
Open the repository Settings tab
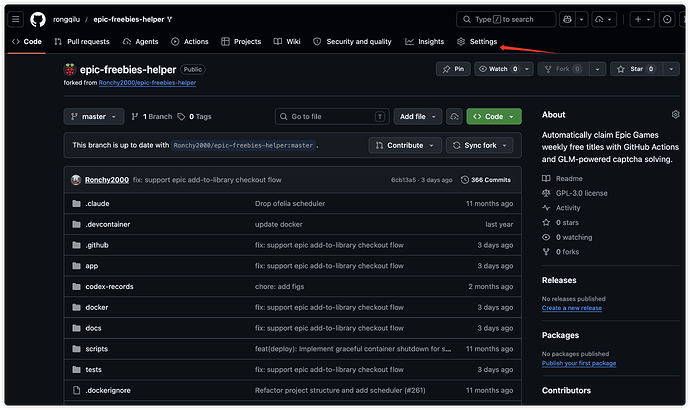[x=477, y=41]
